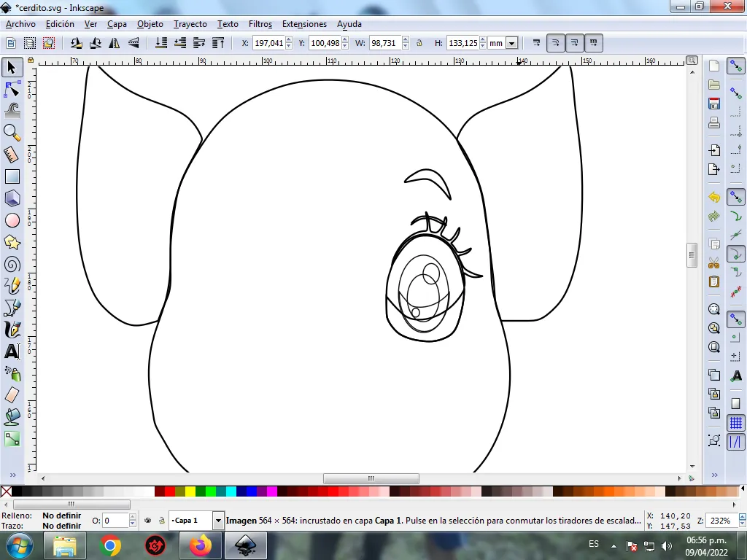Select the Paint bucket fill tool
The width and height of the screenshot is (747, 560).
12,417
